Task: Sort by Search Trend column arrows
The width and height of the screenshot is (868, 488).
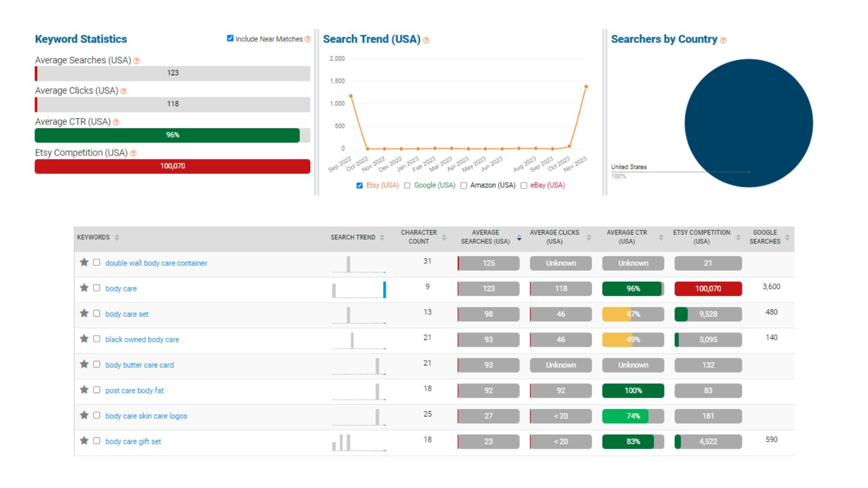Action: [x=382, y=237]
